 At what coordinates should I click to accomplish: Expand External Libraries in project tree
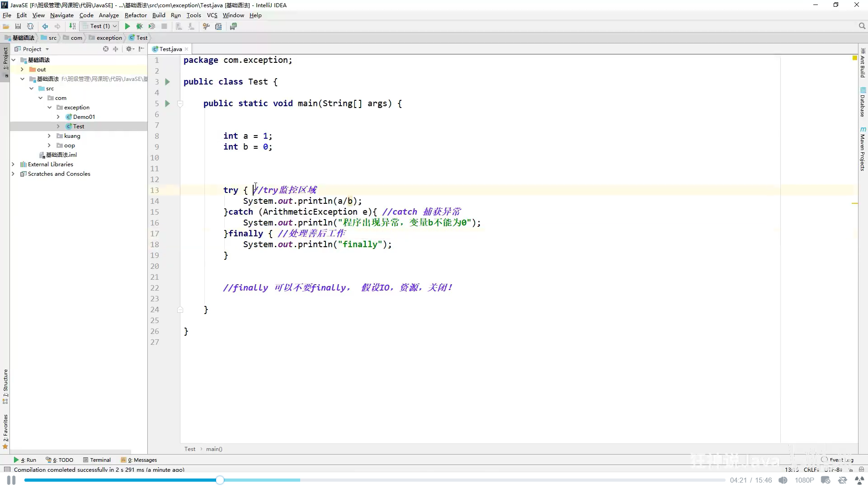pos(13,164)
